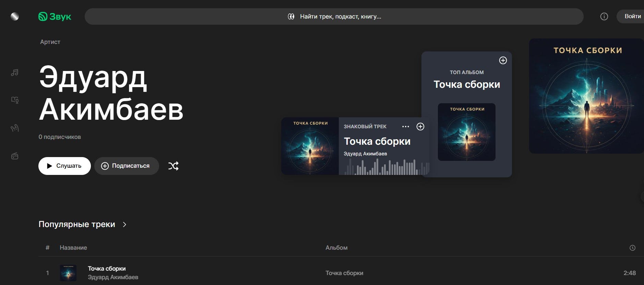Viewport: 644px width, 285px height.
Task: Click the signature track cover thumbnail
Action: [310, 146]
